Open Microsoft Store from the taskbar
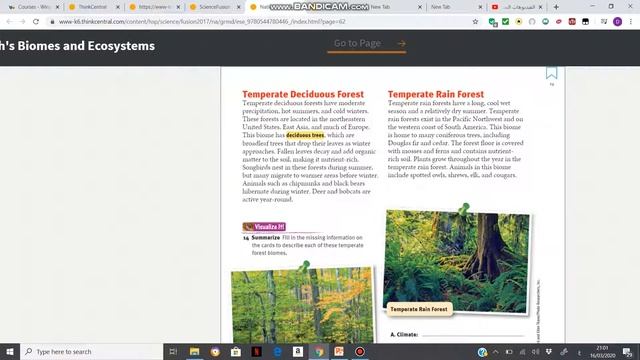 point(236,351)
